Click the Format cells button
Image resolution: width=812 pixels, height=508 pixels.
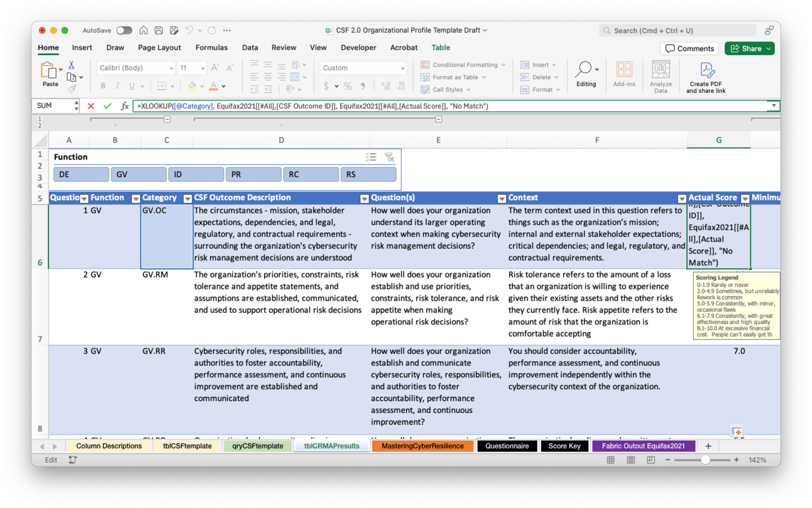[x=540, y=90]
